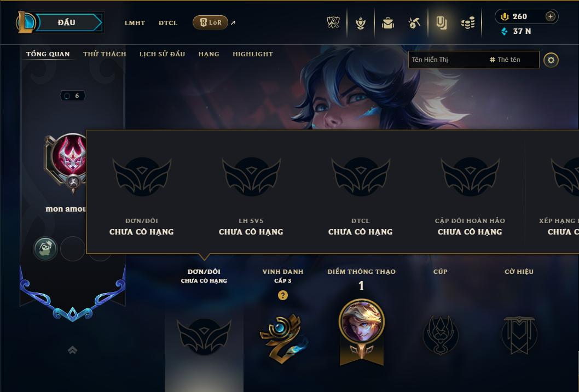This screenshot has height=392, width=579.
Task: Open the Clash trophy icon
Action: tap(333, 23)
